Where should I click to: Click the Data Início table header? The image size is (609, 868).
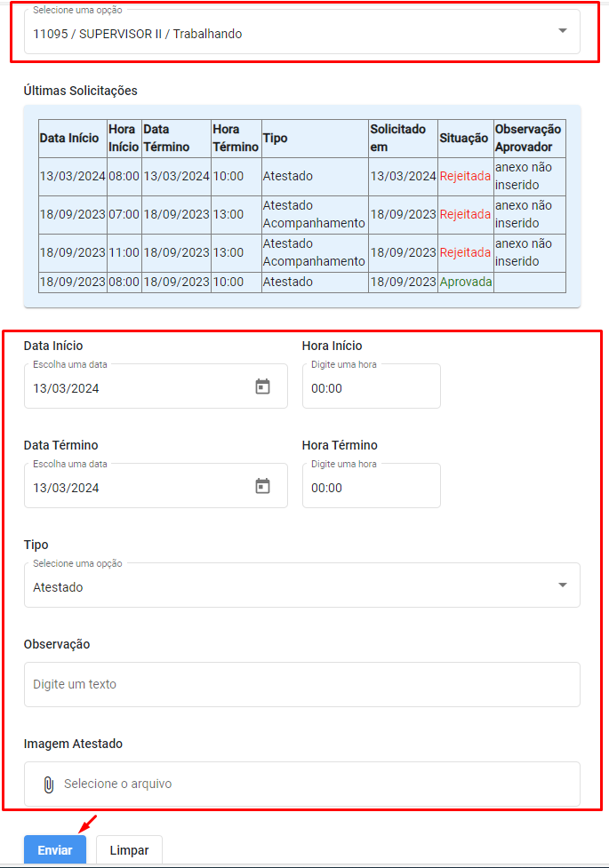(73, 139)
